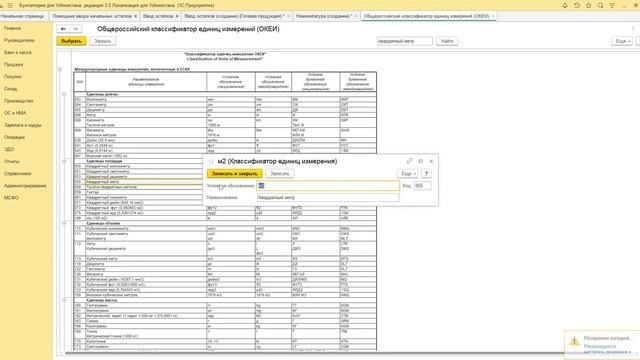Switch to 'Помощник ввода начальных остатков' tab
The width and height of the screenshot is (640, 360).
92,16
